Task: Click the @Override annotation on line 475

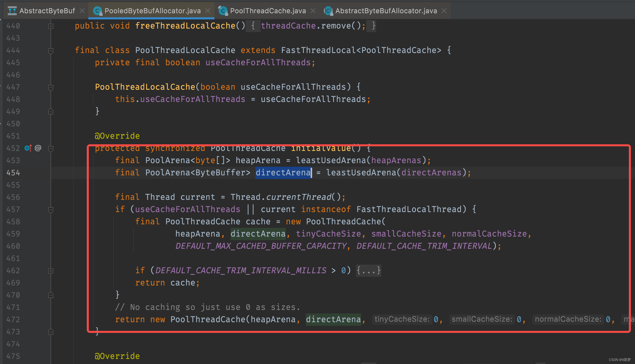Action: coord(117,356)
